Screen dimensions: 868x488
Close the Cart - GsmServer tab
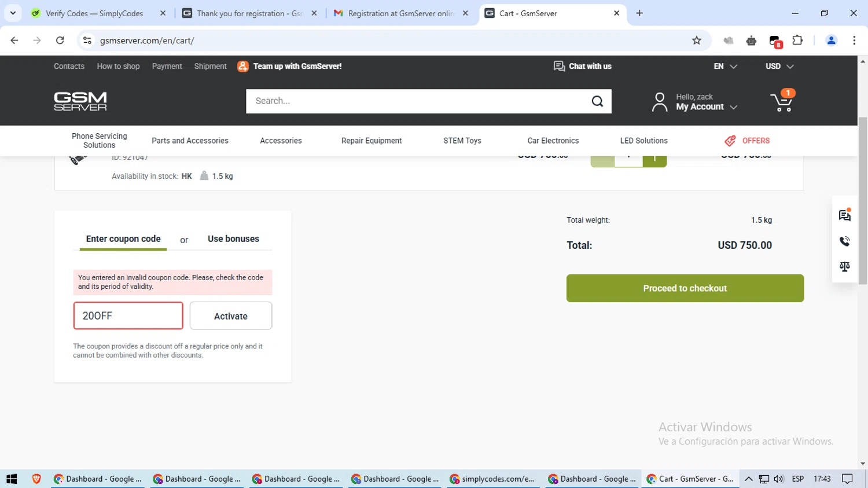616,13
